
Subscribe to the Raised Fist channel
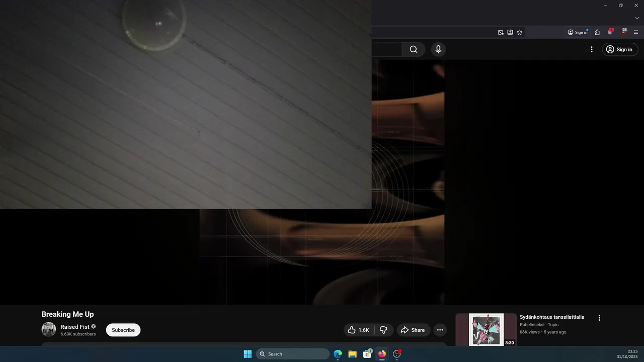coord(123,330)
